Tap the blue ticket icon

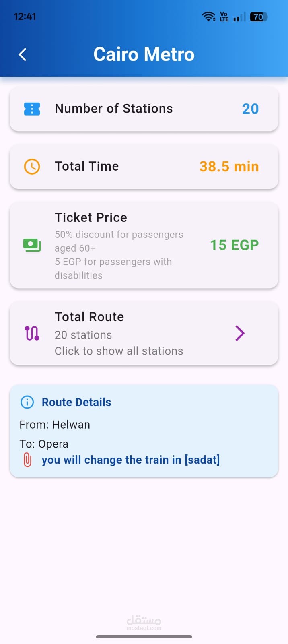tap(32, 109)
